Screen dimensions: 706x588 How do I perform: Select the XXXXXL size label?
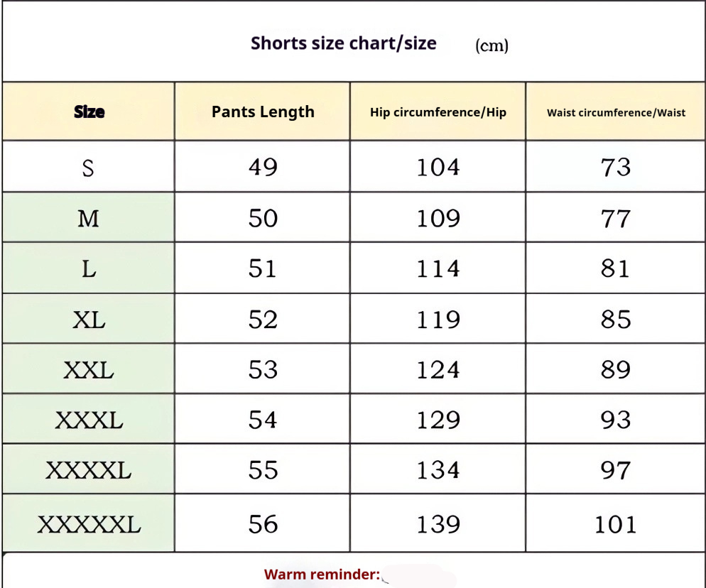tap(89, 525)
